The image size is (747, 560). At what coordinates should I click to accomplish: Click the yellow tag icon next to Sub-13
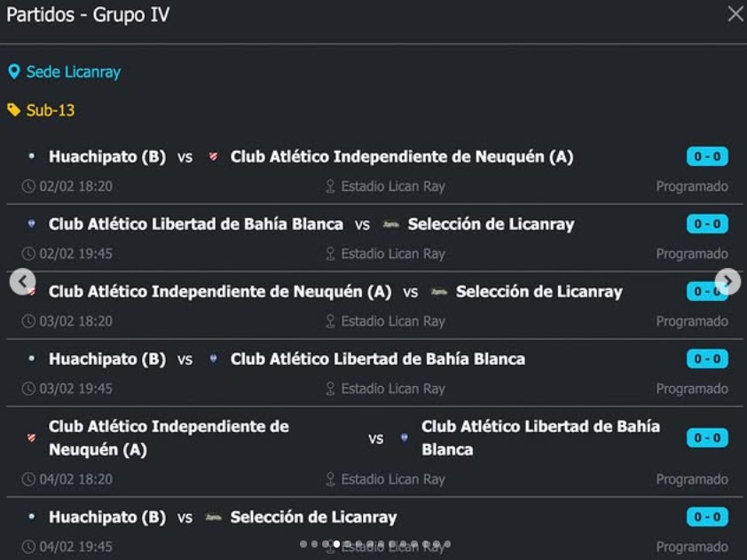pos(14,110)
